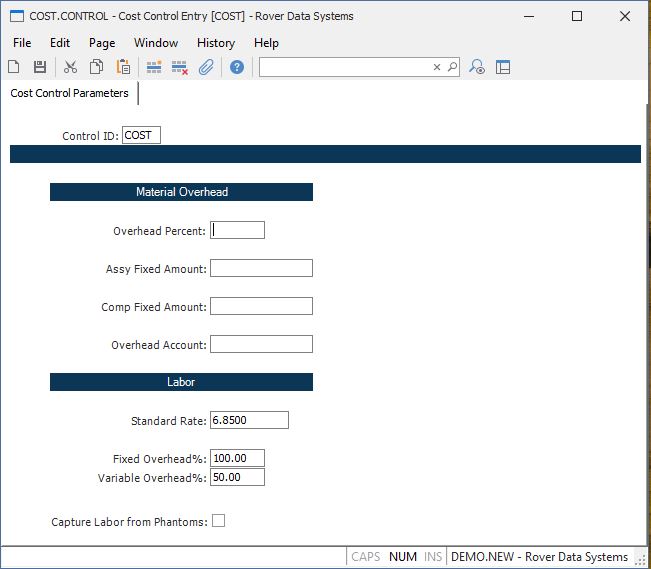
Task: Click the Save disk icon
Action: point(40,67)
